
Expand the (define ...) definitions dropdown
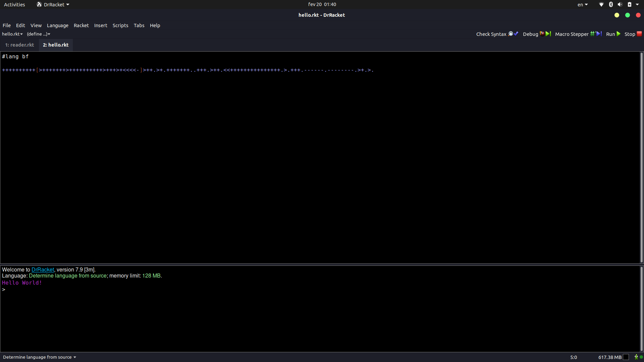[x=39, y=34]
